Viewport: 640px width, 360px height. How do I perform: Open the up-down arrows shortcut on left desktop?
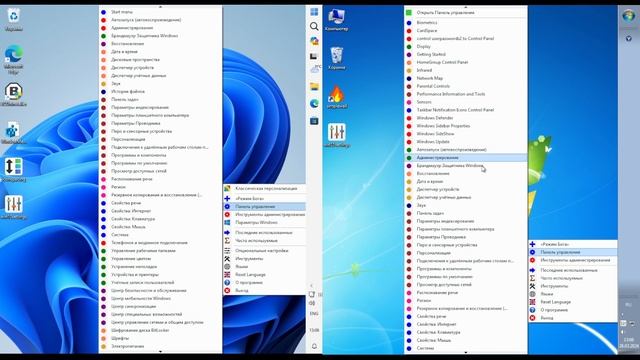click(x=13, y=170)
